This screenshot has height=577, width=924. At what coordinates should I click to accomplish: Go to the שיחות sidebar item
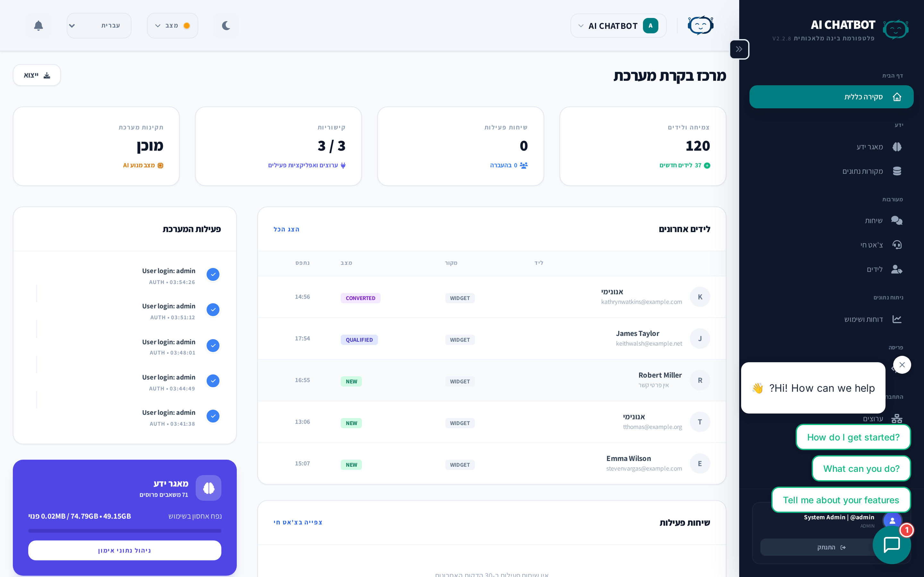[x=873, y=221]
